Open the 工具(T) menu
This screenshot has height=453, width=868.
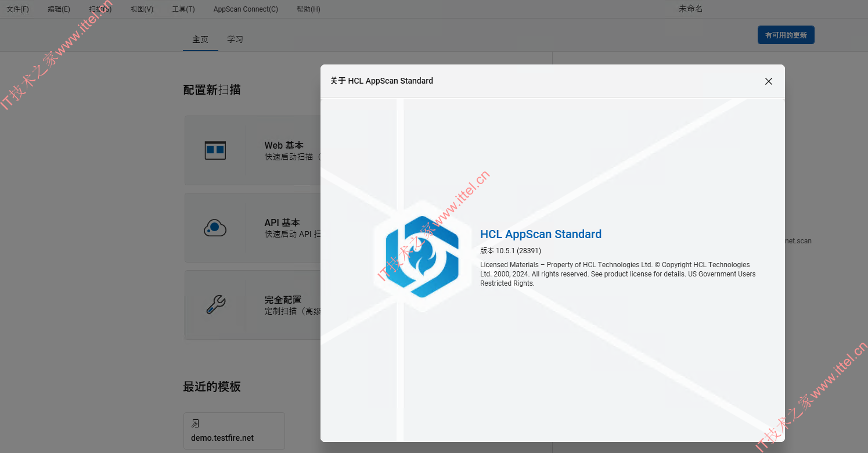[x=183, y=9]
